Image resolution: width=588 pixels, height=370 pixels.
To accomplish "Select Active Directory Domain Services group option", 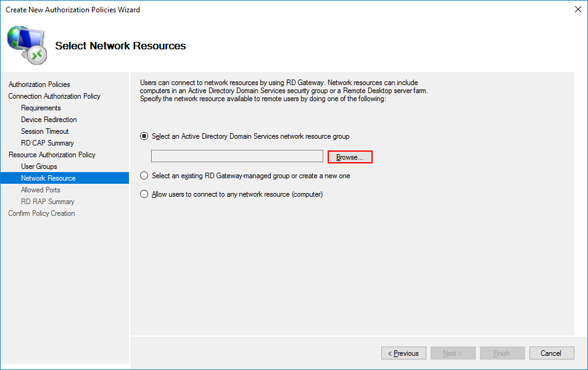I will point(144,136).
